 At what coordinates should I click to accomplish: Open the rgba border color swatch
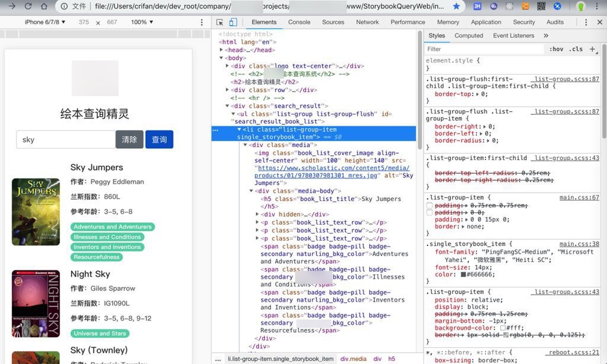(x=506, y=335)
